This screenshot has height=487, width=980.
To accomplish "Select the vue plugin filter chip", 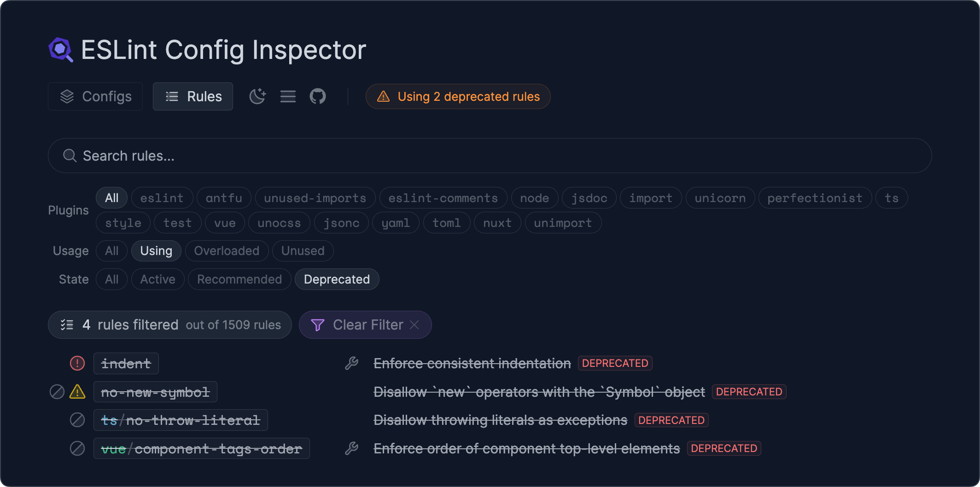I will click(225, 223).
